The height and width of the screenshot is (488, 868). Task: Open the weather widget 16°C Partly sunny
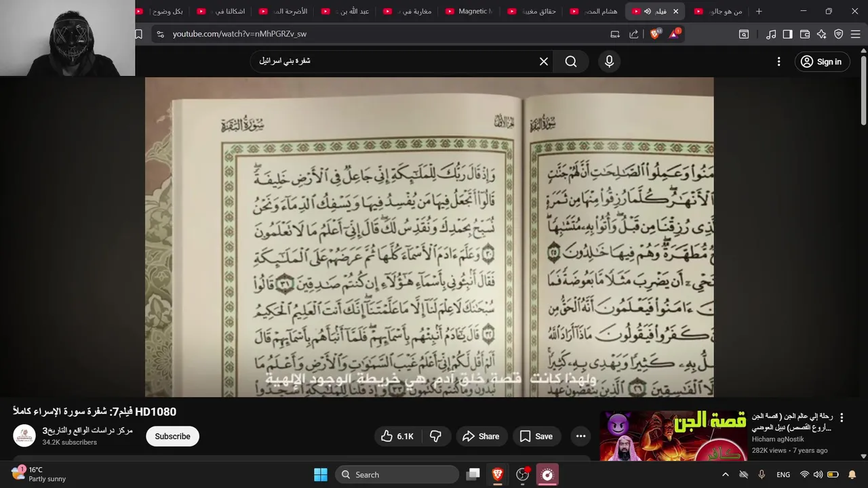click(x=39, y=474)
